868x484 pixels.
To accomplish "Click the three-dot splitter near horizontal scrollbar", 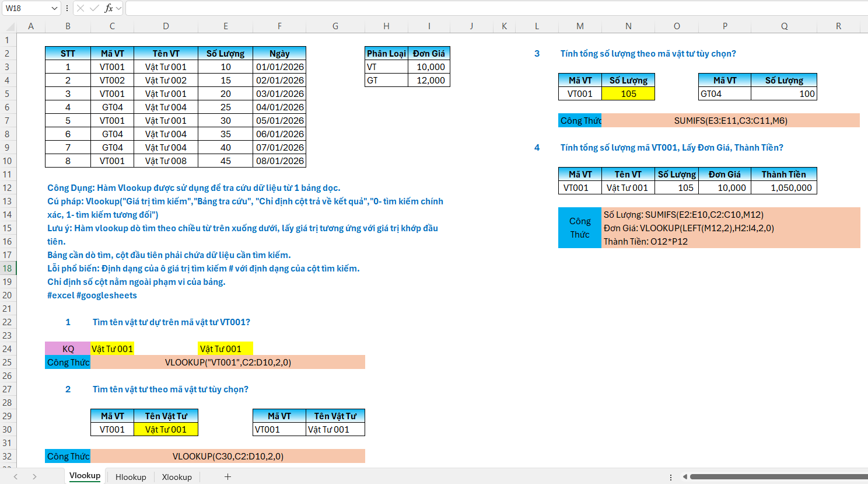I will [671, 477].
